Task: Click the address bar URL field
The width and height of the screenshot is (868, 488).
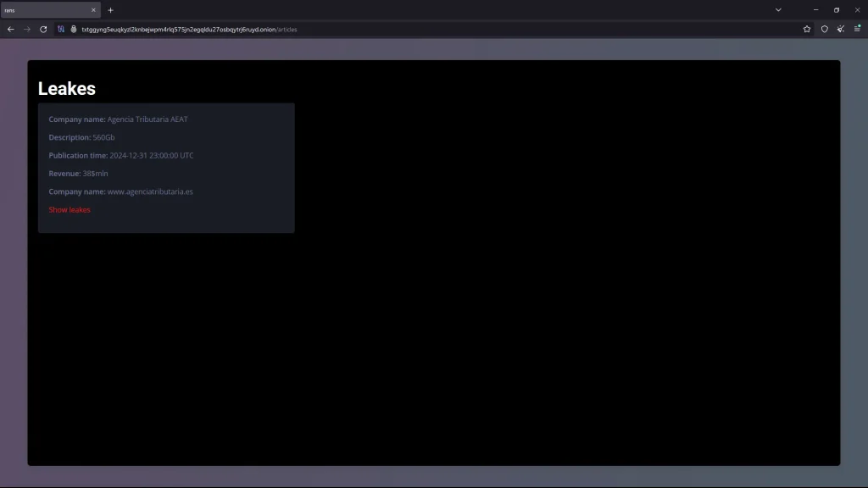Action: pos(424,29)
